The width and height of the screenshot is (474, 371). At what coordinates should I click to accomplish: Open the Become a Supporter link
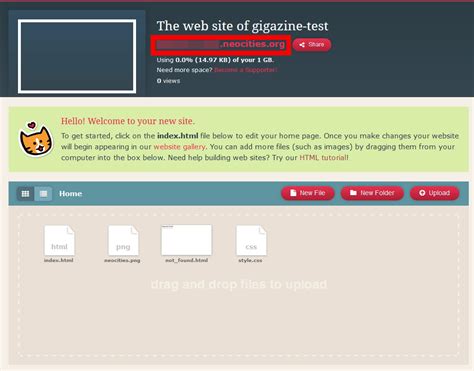click(x=246, y=70)
